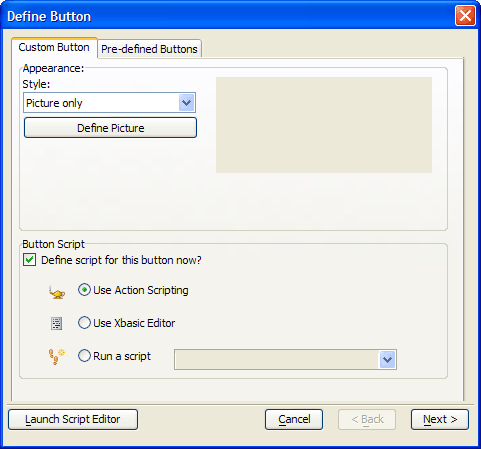Select the Custom Button tab

pos(54,47)
